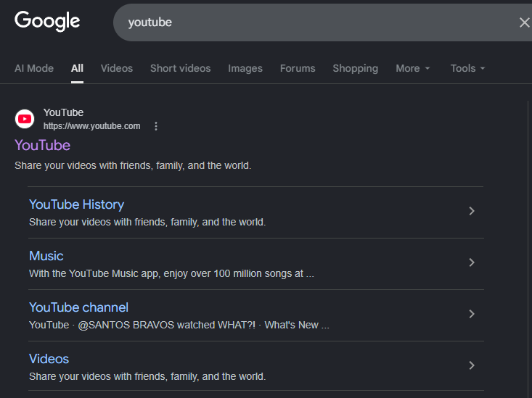532x398 pixels.
Task: Open the Music sitelink
Action: (x=46, y=256)
